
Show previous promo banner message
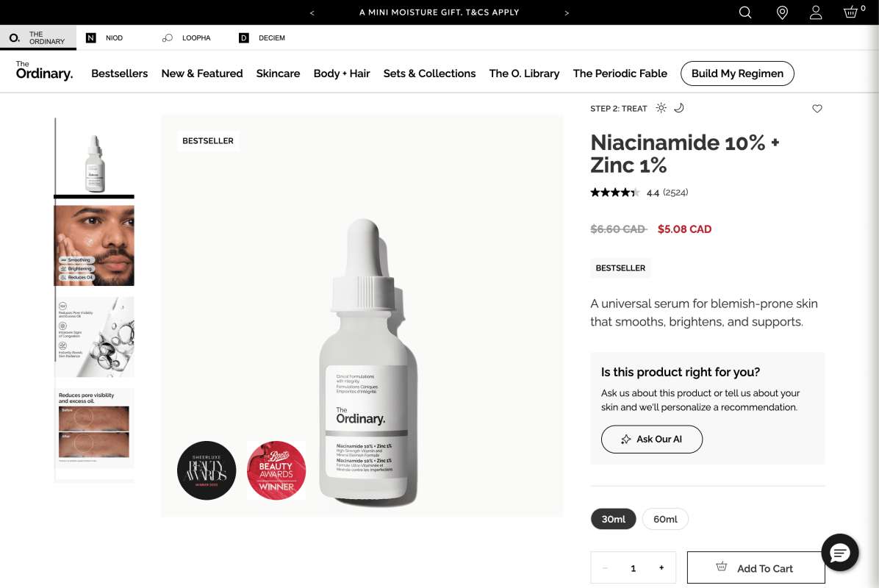click(x=312, y=12)
